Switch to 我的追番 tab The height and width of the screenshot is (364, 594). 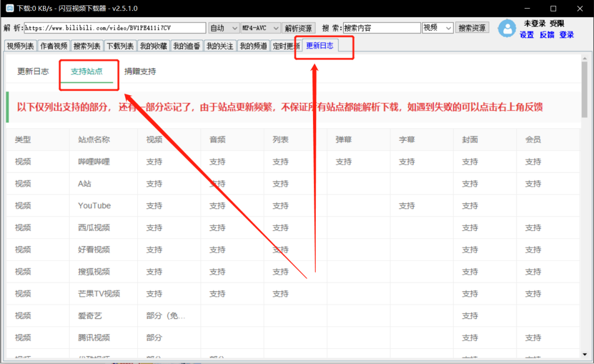click(x=187, y=46)
